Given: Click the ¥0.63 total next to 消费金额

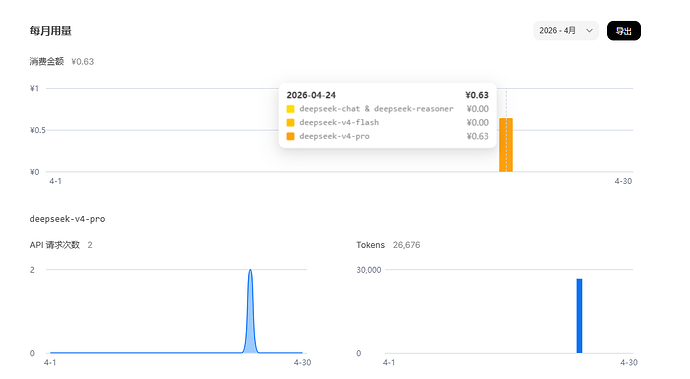Looking at the screenshot, I should coord(83,61).
